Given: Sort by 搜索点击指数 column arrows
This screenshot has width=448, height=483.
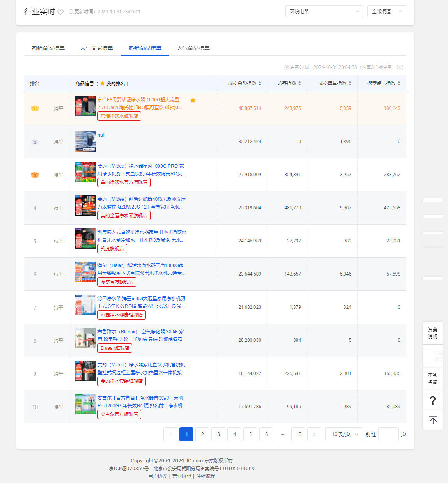Looking at the screenshot, I should pos(399,83).
